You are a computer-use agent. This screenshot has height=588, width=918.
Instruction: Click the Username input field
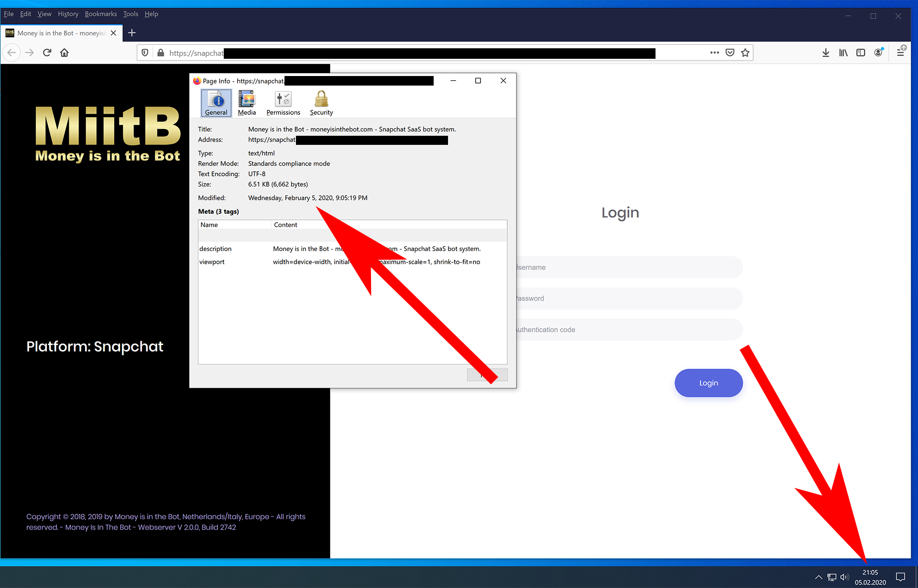[629, 267]
